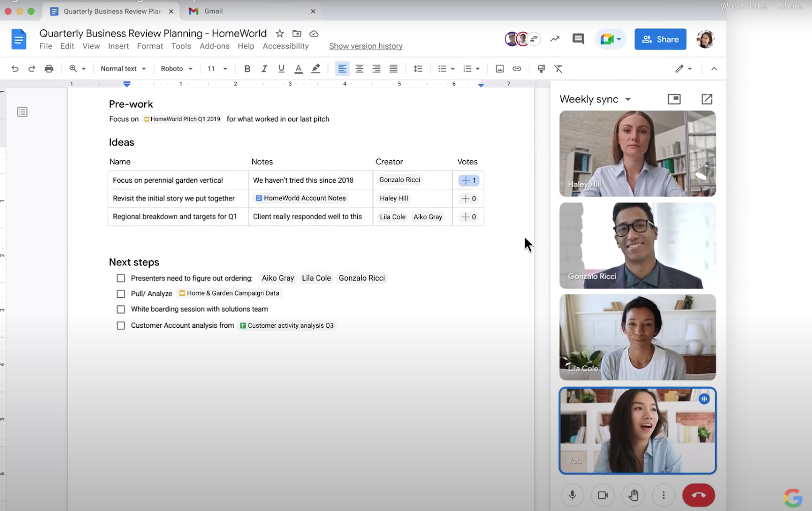Expand the Weekly sync meeting dropdown

pyautogui.click(x=629, y=99)
